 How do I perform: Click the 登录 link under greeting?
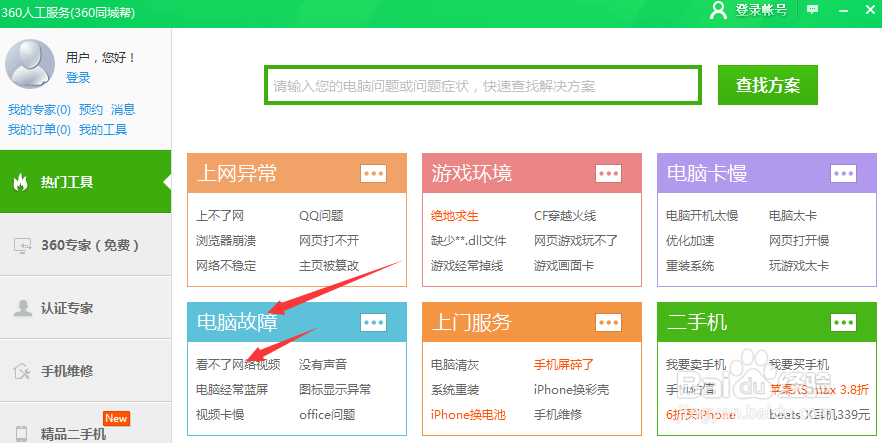point(78,78)
